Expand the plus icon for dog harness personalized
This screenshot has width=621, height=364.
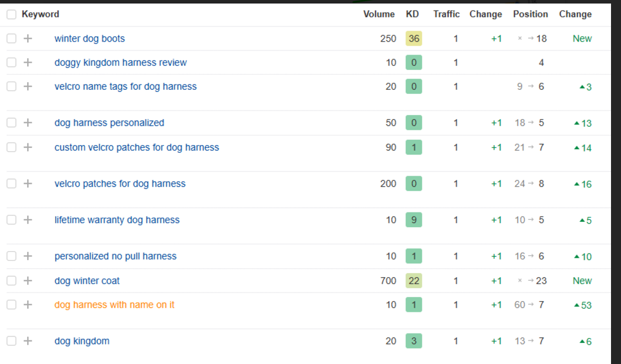28,123
